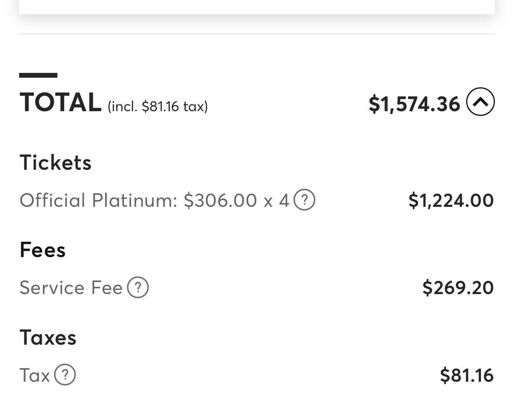Click the $81.16 amount in Tax row
Viewport: 514px width, 420px height.
(x=466, y=375)
